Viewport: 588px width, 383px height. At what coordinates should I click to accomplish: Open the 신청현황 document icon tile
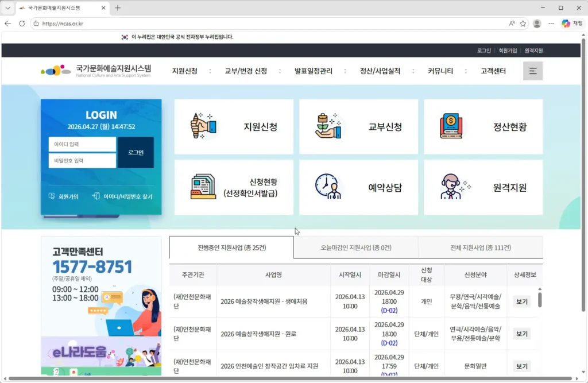(x=234, y=187)
